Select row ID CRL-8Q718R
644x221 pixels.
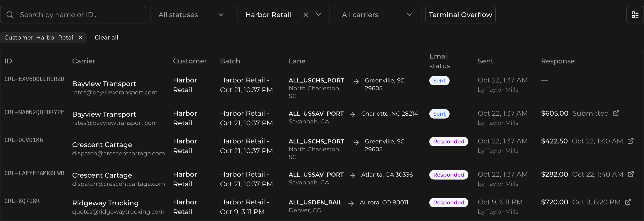click(x=22, y=201)
